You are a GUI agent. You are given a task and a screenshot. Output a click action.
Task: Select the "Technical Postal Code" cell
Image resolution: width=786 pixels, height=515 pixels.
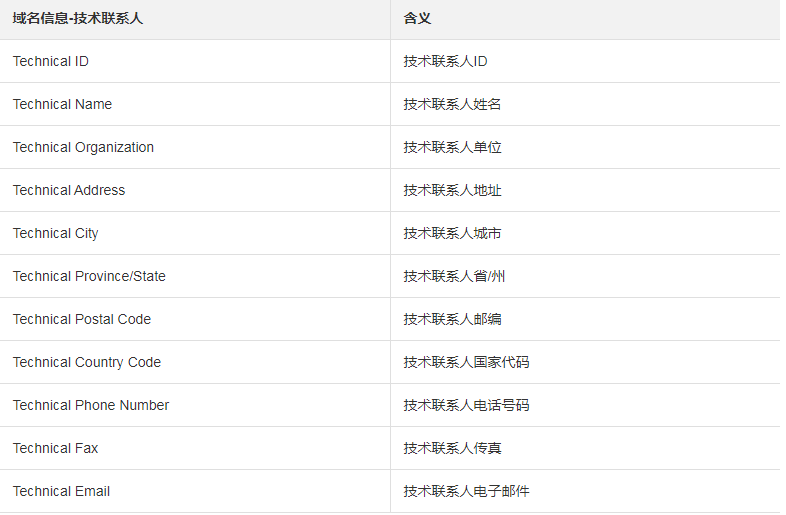coord(82,320)
